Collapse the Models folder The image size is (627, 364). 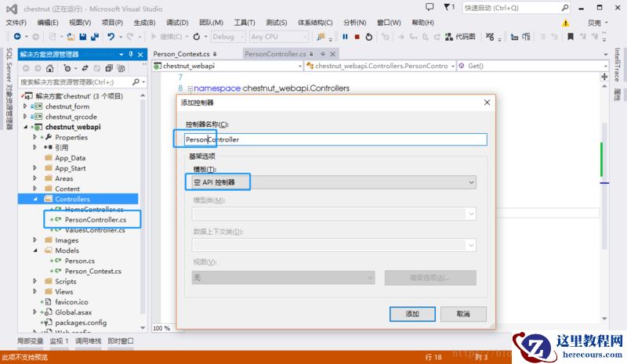[35, 250]
